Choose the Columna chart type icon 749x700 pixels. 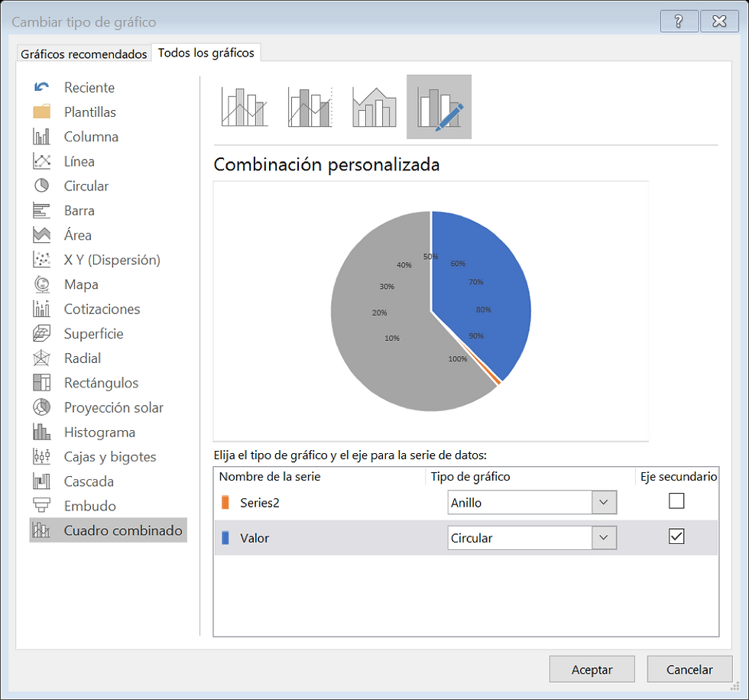[41, 137]
